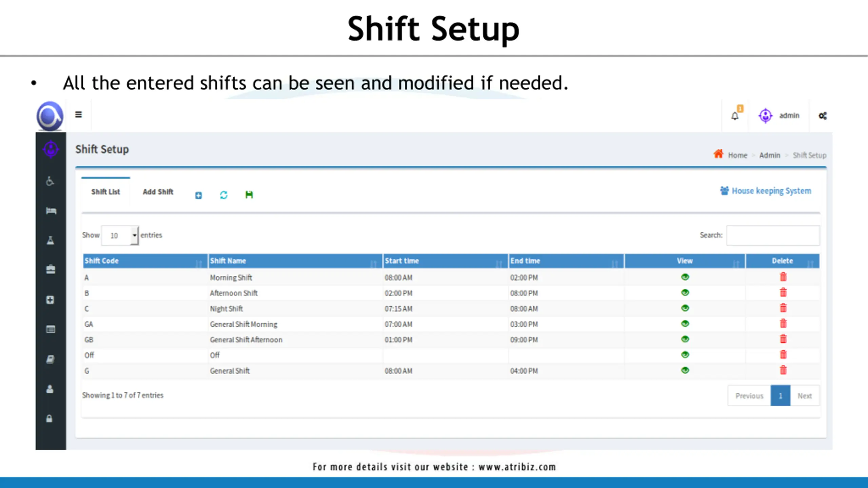Click the notification bell icon

click(x=735, y=116)
